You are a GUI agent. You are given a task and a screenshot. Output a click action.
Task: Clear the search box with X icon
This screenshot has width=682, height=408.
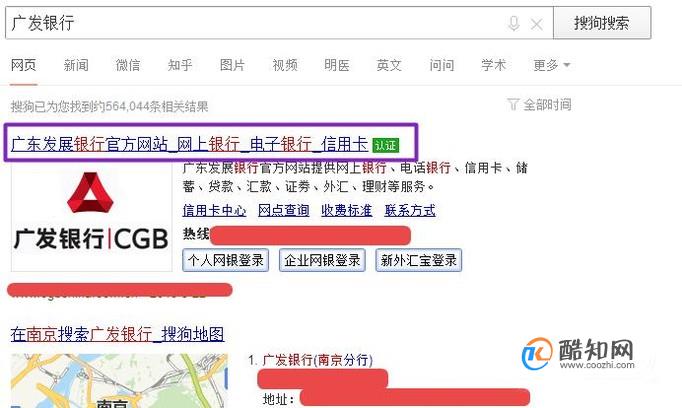[537, 24]
